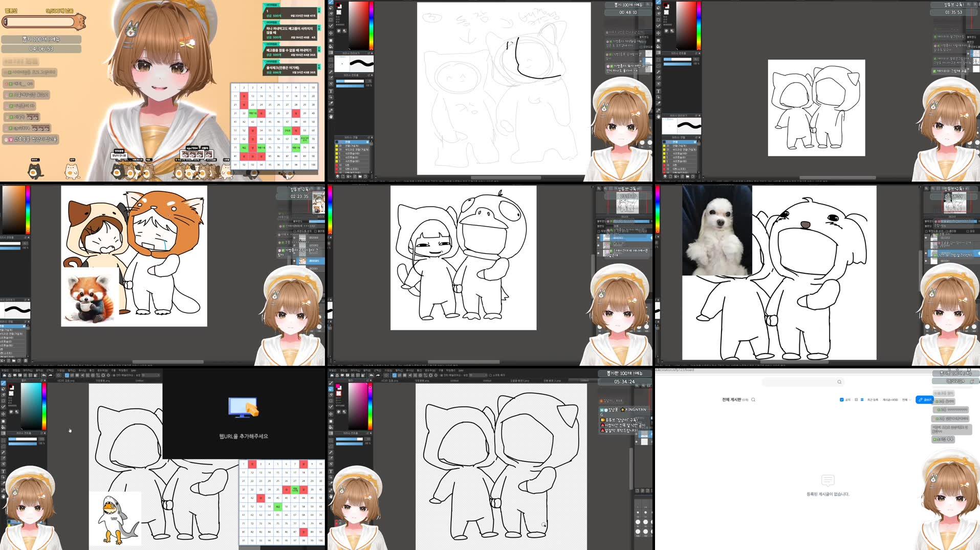Switch to list view on the board page
This screenshot has width=980, height=550.
pos(863,400)
